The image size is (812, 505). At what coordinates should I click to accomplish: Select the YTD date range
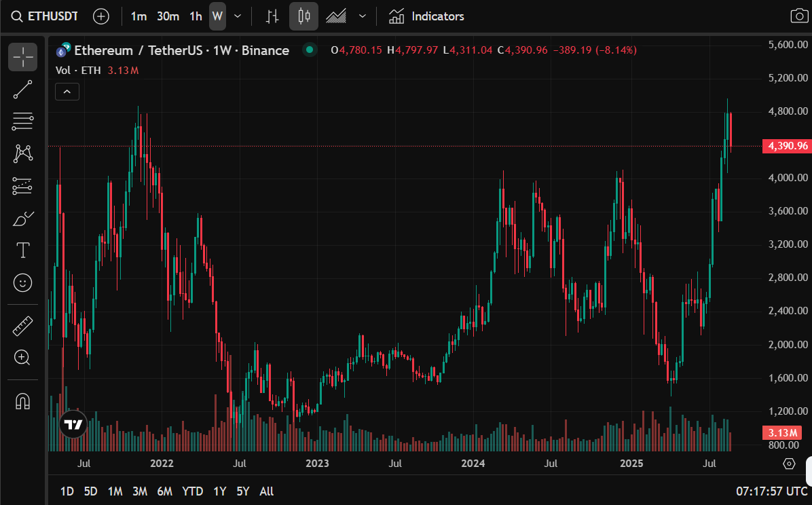tap(192, 491)
